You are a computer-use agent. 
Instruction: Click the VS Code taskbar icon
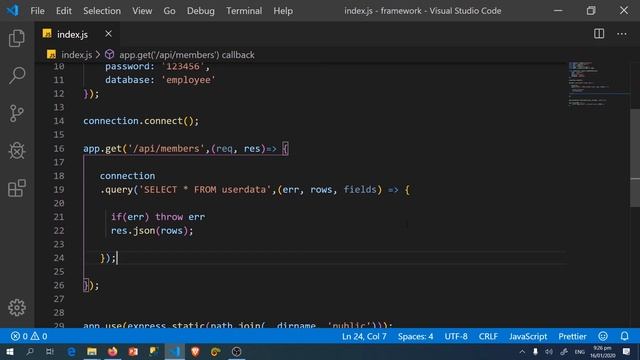click(174, 351)
